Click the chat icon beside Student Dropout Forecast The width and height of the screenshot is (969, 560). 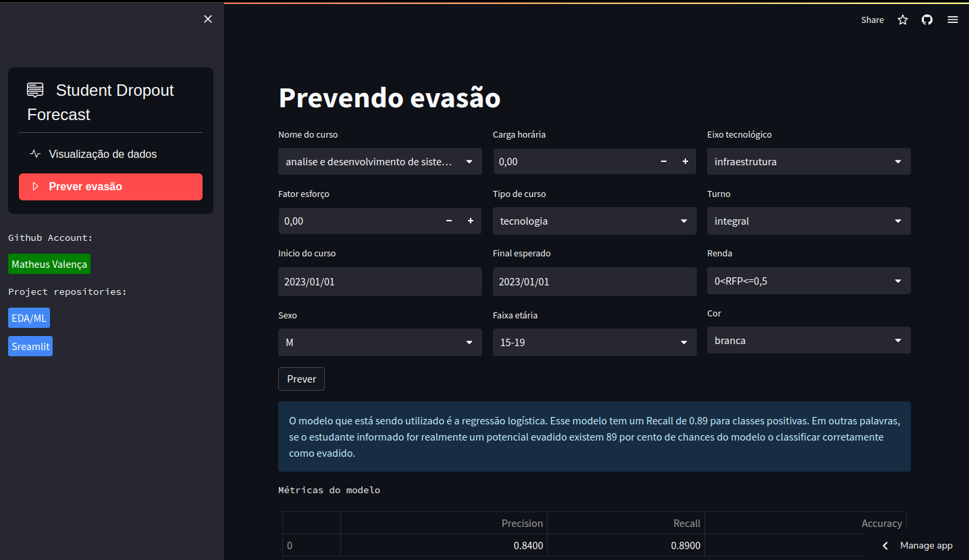(x=34, y=89)
